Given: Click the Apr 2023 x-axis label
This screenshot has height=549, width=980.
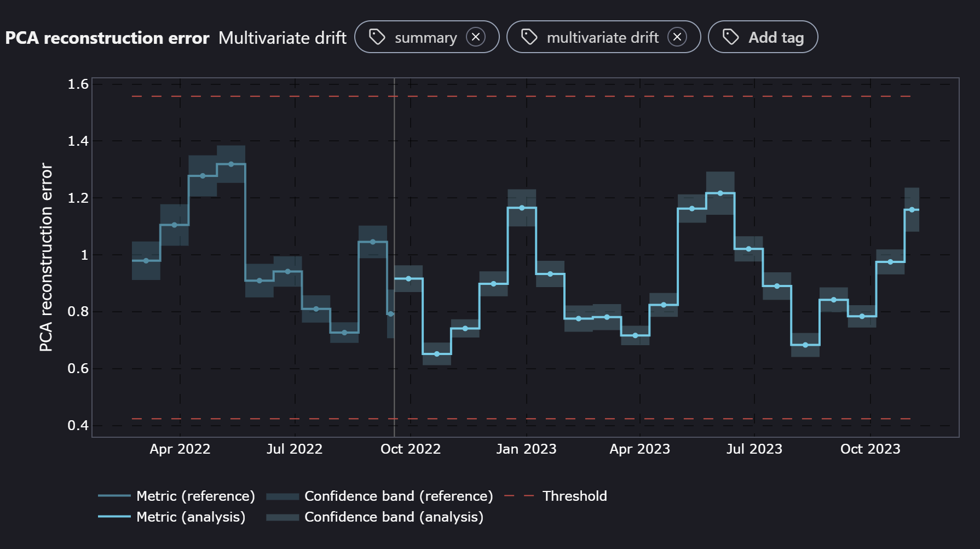Looking at the screenshot, I should pyautogui.click(x=640, y=449).
